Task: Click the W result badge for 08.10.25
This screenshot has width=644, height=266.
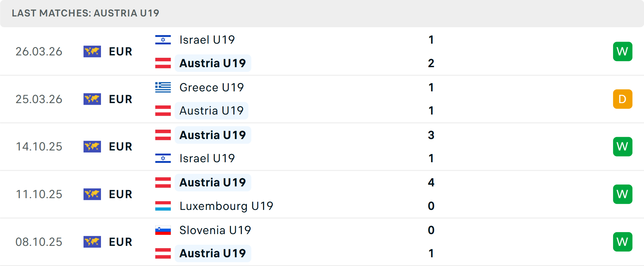Action: click(x=622, y=242)
